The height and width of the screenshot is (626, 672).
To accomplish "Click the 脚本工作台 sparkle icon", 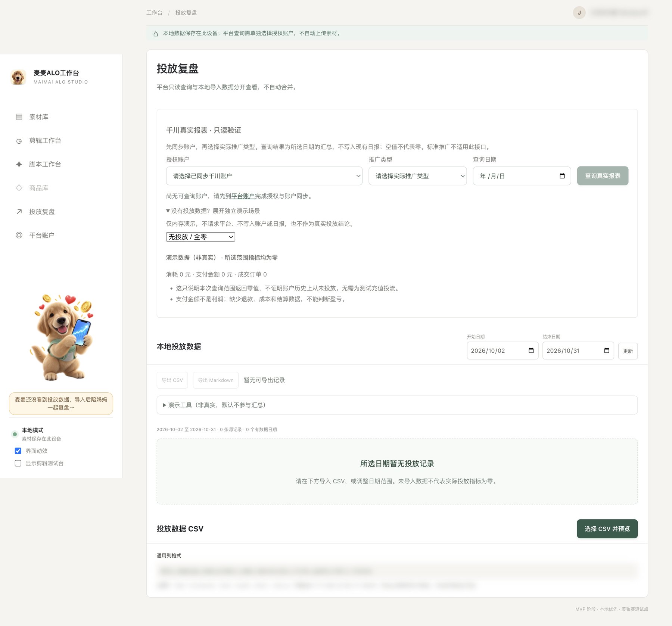I will (x=19, y=164).
